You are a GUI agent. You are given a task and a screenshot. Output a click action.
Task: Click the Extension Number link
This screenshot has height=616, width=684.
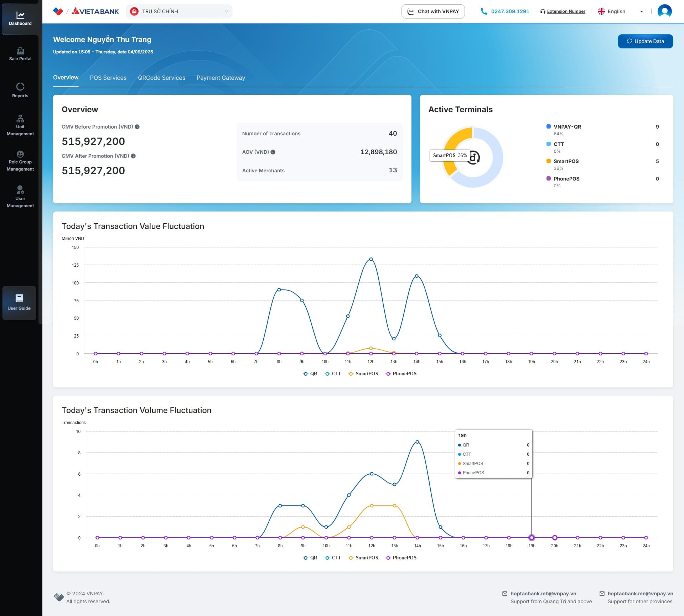pos(566,11)
